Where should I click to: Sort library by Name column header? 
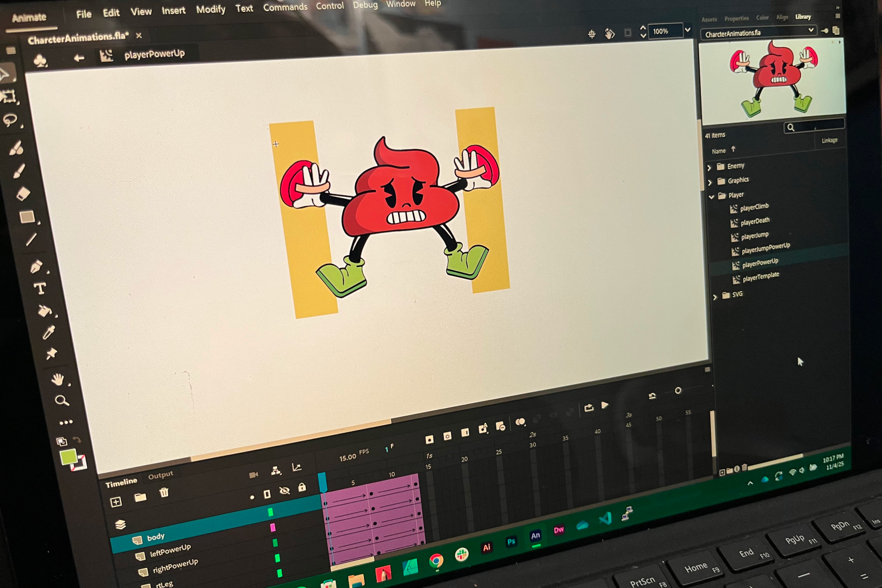719,151
